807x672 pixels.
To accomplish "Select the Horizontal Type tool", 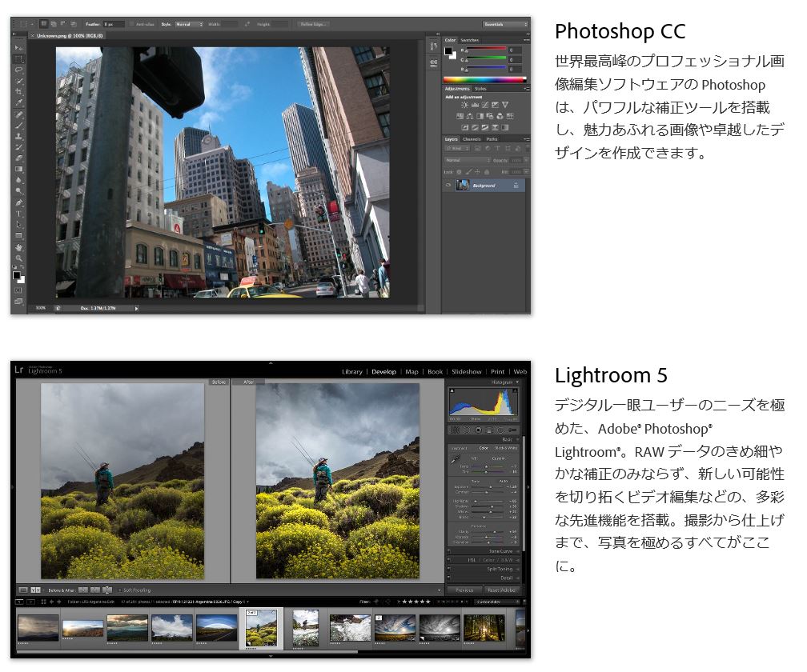I will point(18,214).
